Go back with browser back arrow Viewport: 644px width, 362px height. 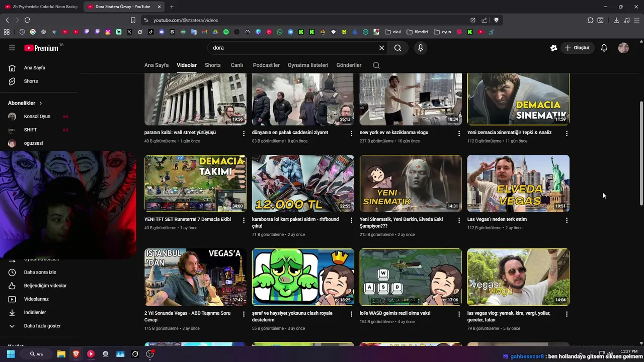(x=7, y=20)
